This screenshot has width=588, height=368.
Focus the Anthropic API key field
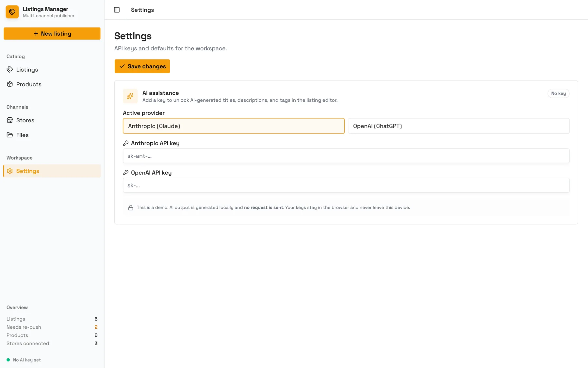[x=346, y=156]
